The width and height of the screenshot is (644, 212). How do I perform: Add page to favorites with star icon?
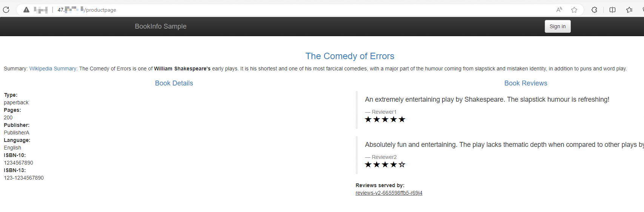tap(574, 10)
